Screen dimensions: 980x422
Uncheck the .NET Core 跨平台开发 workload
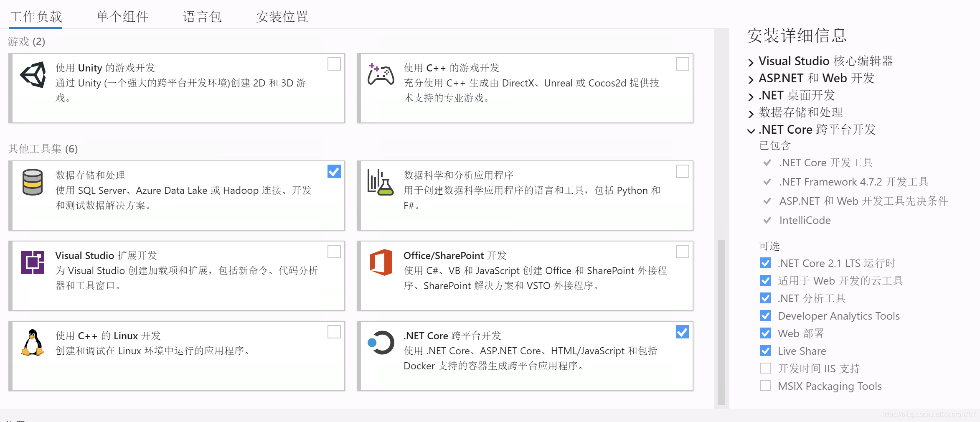tap(683, 332)
